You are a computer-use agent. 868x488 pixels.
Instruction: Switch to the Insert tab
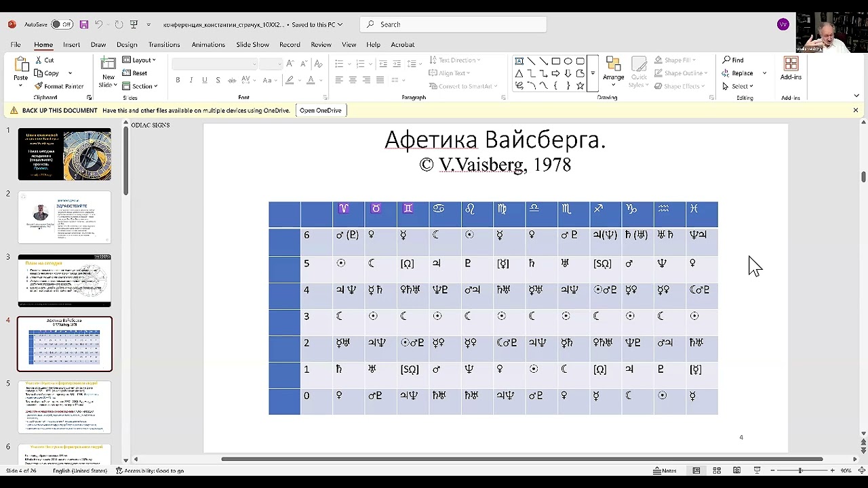tap(71, 45)
